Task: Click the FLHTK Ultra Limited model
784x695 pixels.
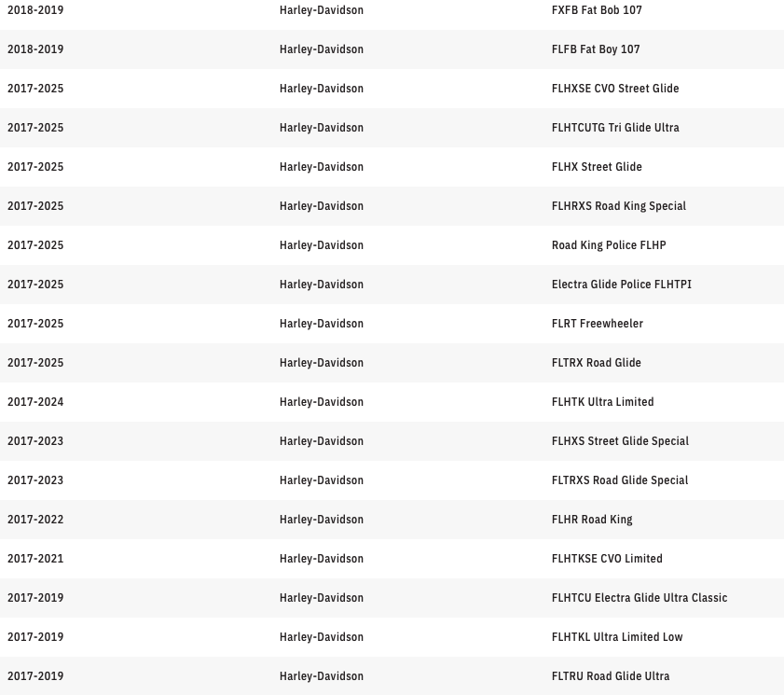Action: [602, 402]
